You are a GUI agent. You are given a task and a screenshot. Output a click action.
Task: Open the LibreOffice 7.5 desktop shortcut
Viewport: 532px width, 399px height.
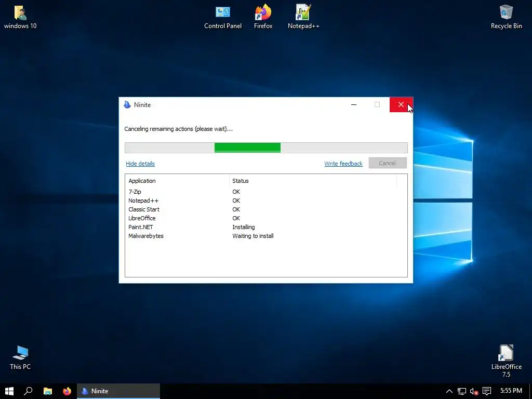click(506, 361)
